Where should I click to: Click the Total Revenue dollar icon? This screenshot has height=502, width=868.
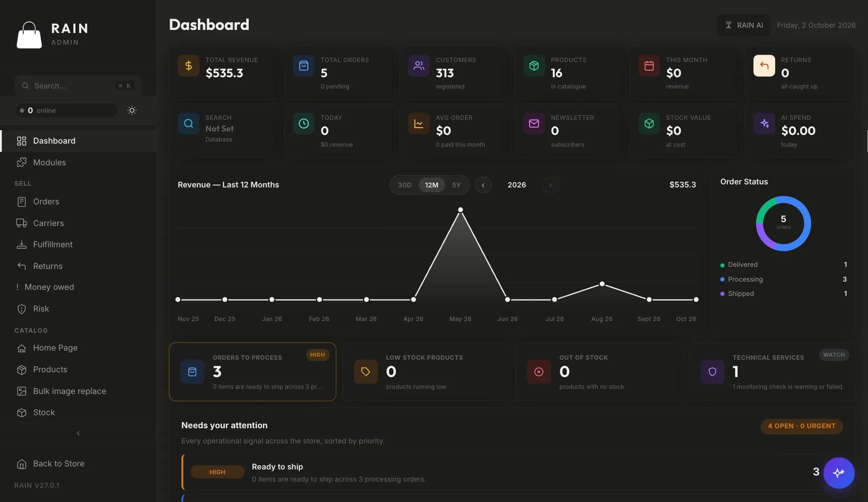pyautogui.click(x=188, y=66)
